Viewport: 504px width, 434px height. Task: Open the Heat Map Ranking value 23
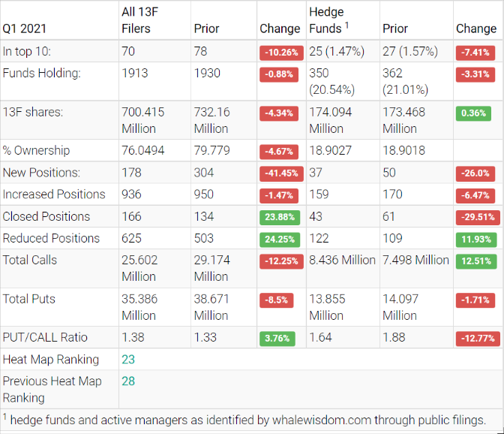coord(128,360)
